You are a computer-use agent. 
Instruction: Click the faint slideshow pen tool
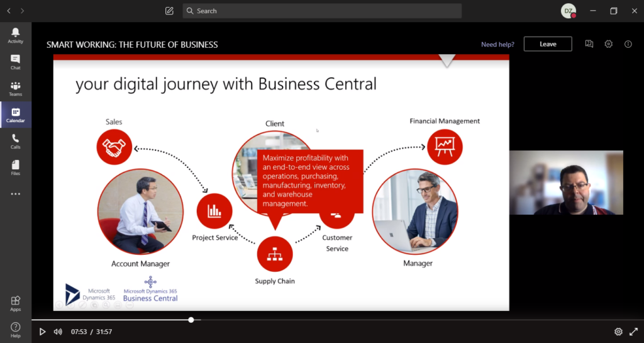pos(82,305)
